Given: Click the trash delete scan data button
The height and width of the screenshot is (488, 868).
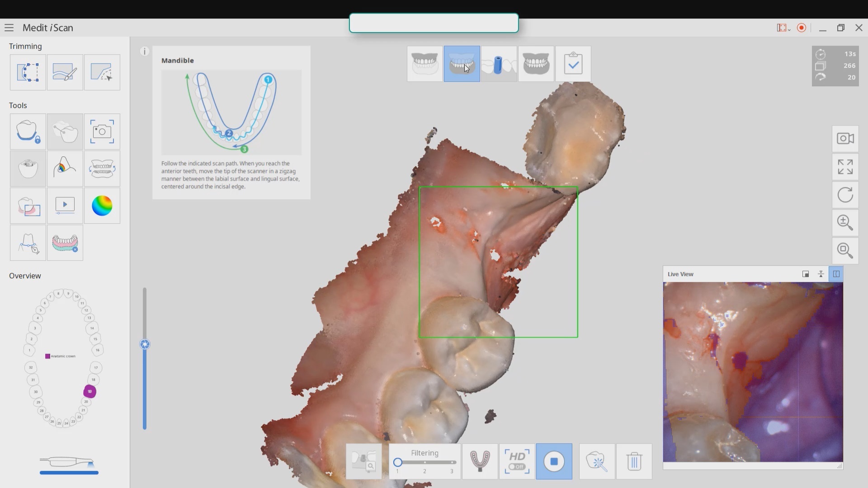Looking at the screenshot, I should pos(634,461).
